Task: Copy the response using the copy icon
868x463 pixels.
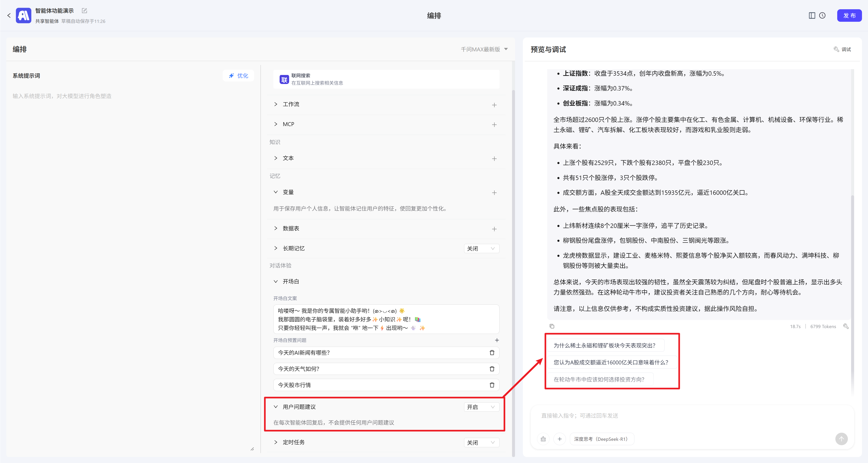Action: click(552, 326)
